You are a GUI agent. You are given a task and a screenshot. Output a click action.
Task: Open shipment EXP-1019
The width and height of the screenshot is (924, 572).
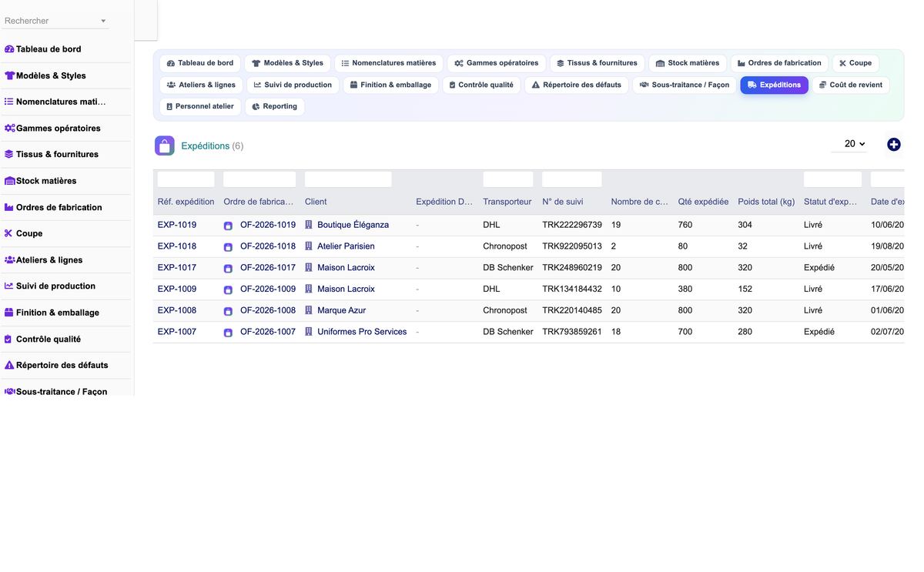pyautogui.click(x=177, y=225)
